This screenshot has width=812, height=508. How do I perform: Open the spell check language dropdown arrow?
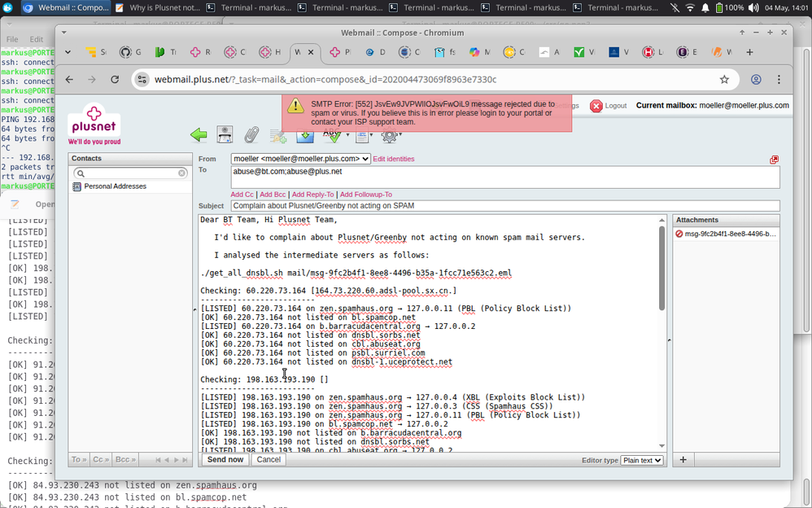[x=347, y=135]
